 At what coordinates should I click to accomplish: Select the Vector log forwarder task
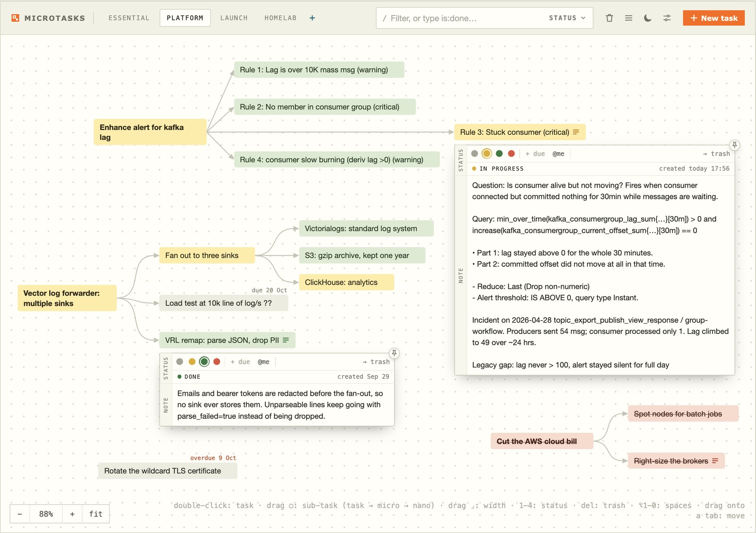[67, 298]
